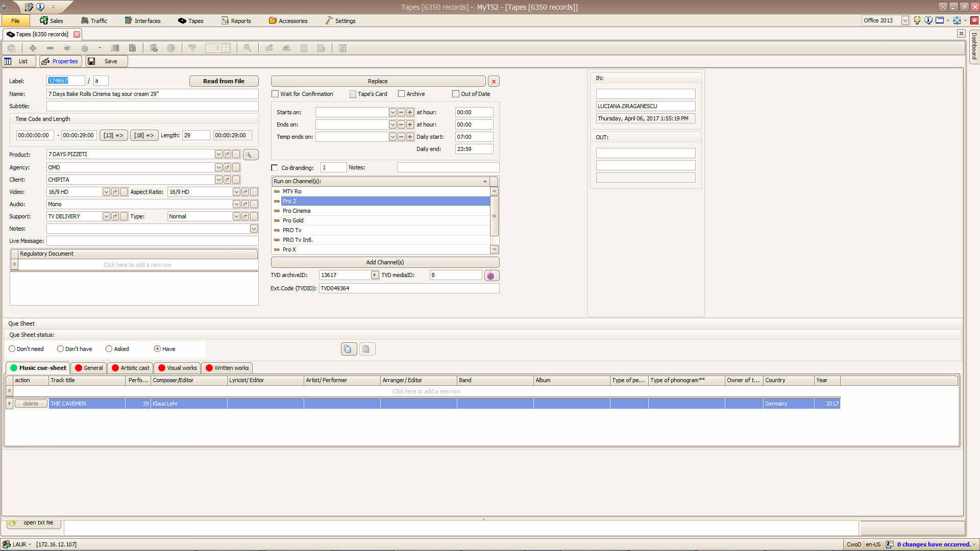Click the search icon next to Product field
Screen dimensions: 980x551
(250, 155)
